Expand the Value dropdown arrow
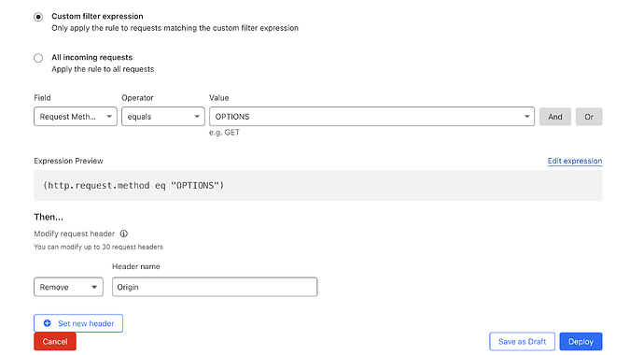The width and height of the screenshot is (644, 355). [526, 117]
